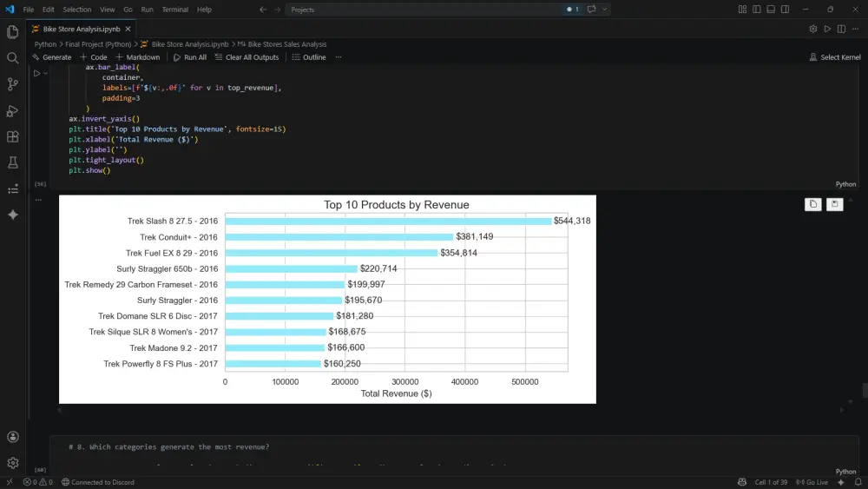The width and height of the screenshot is (868, 489).
Task: Open notebook Outline
Action: point(309,57)
